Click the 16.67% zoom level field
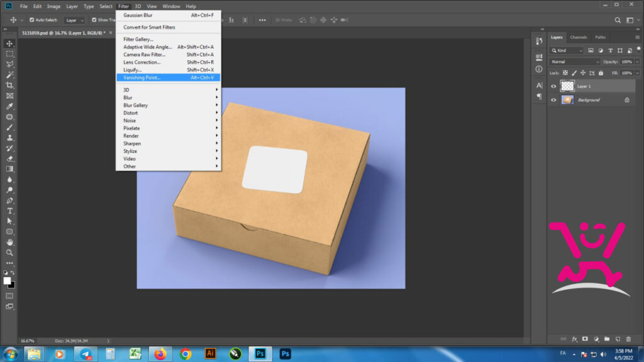644x362 pixels. tap(28, 341)
